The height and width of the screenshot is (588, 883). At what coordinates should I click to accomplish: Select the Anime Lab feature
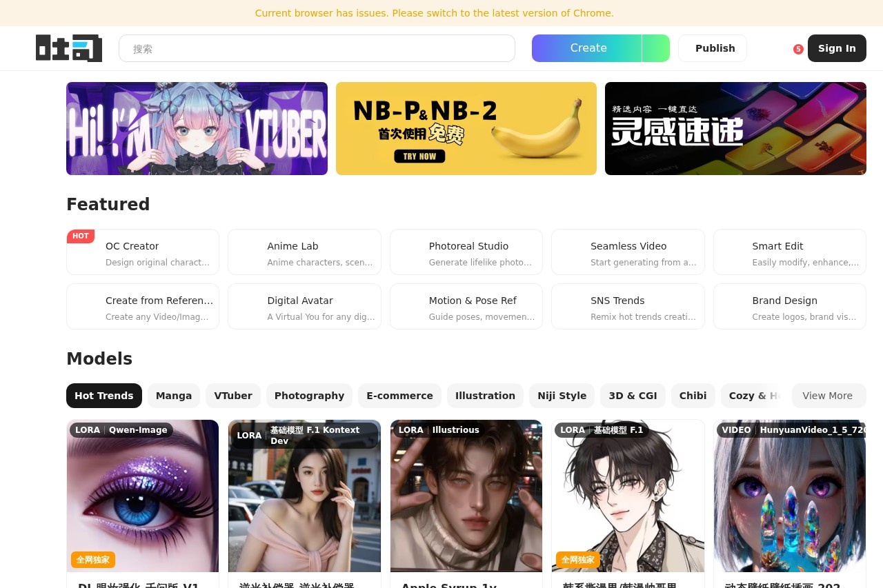[x=304, y=252]
